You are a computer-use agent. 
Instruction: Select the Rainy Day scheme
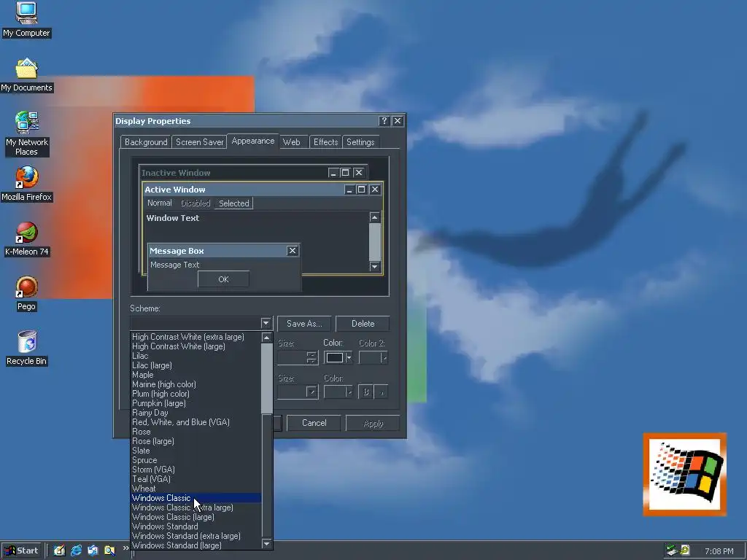(196, 413)
